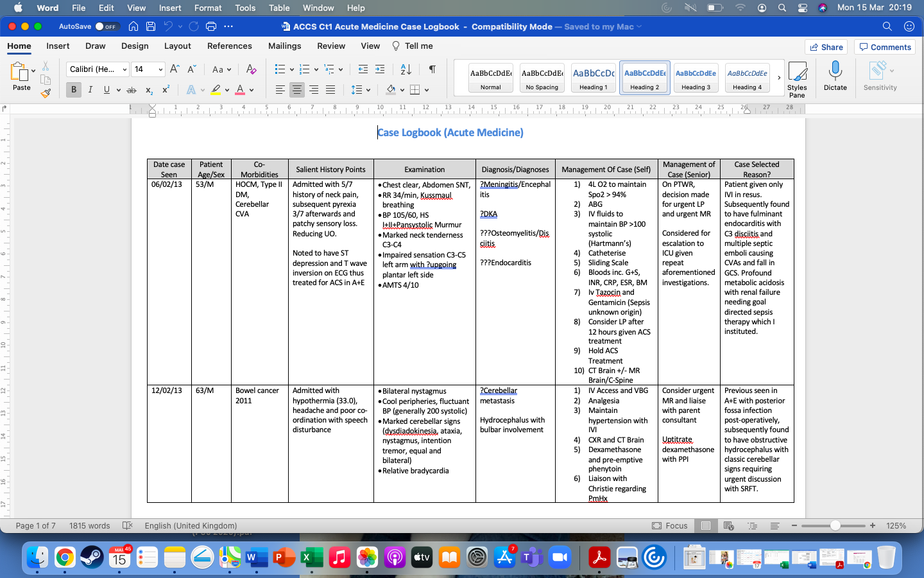Click the Print icon in title bar
The width and height of the screenshot is (924, 578).
211,26
